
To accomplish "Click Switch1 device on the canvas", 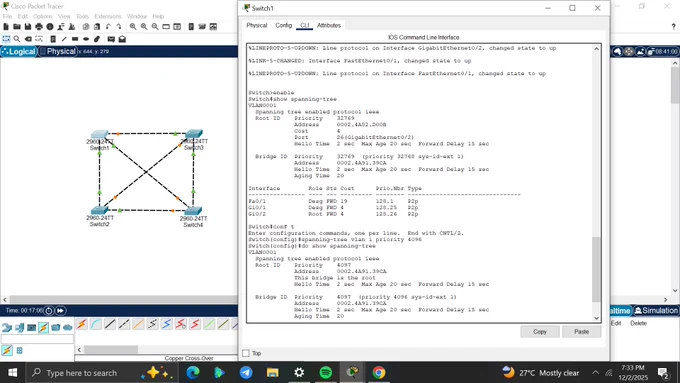I will click(x=100, y=134).
